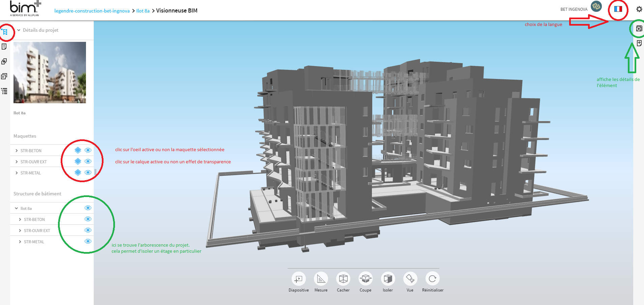Click the Ilot 8a project thumbnail image

[x=50, y=73]
